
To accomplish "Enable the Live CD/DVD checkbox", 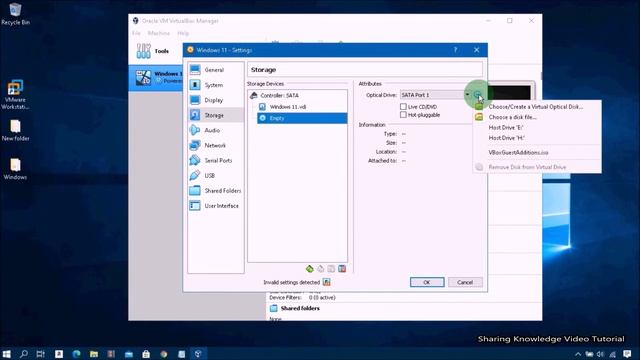I will point(403,107).
